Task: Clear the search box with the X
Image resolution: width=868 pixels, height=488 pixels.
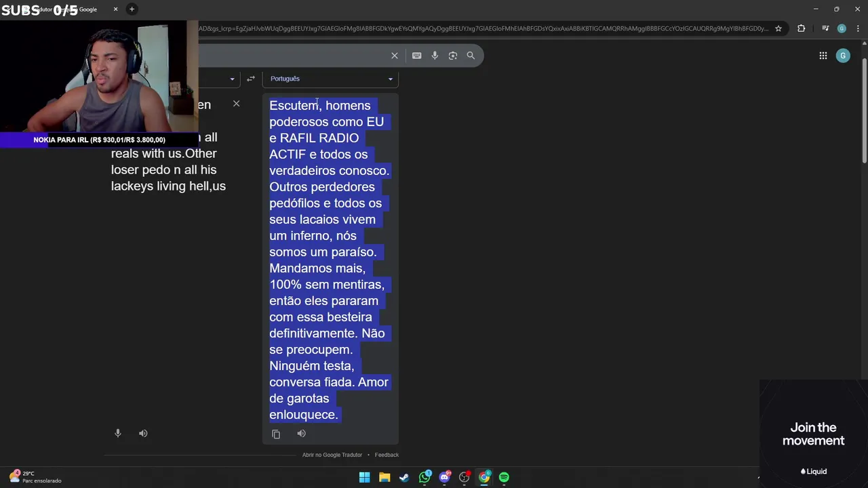Action: click(x=395, y=56)
